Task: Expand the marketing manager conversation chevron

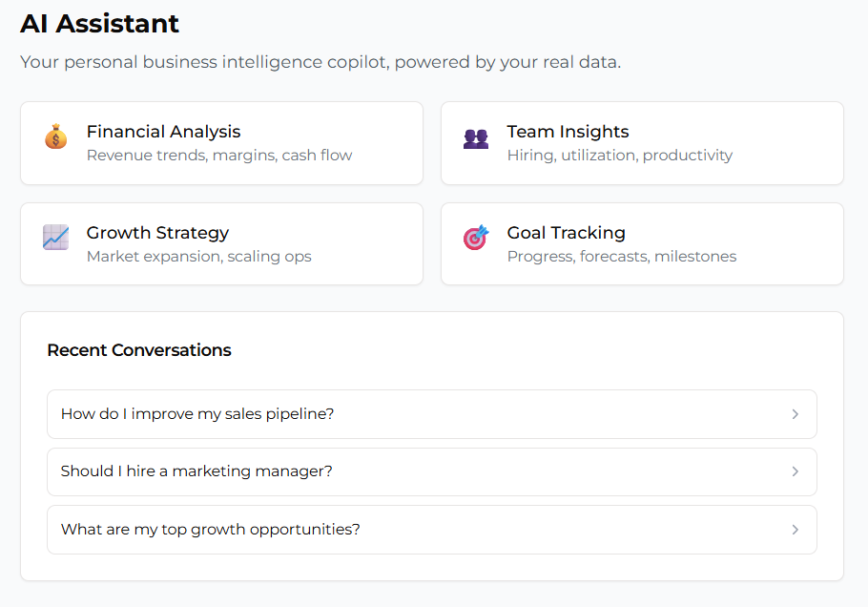Action: pyautogui.click(x=795, y=471)
